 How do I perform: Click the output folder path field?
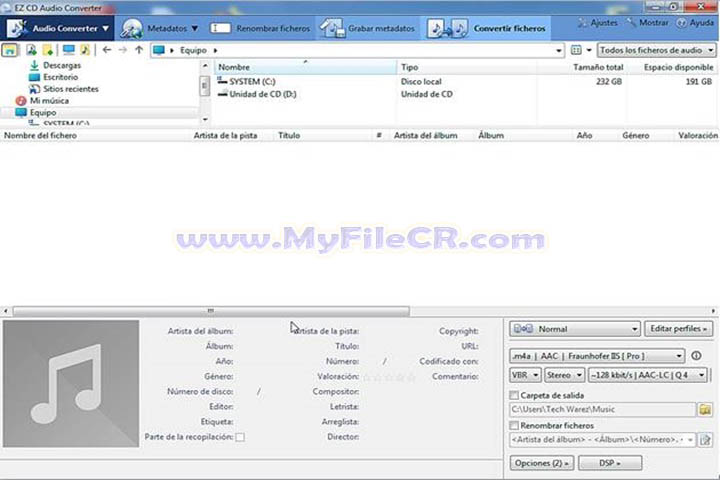click(602, 409)
